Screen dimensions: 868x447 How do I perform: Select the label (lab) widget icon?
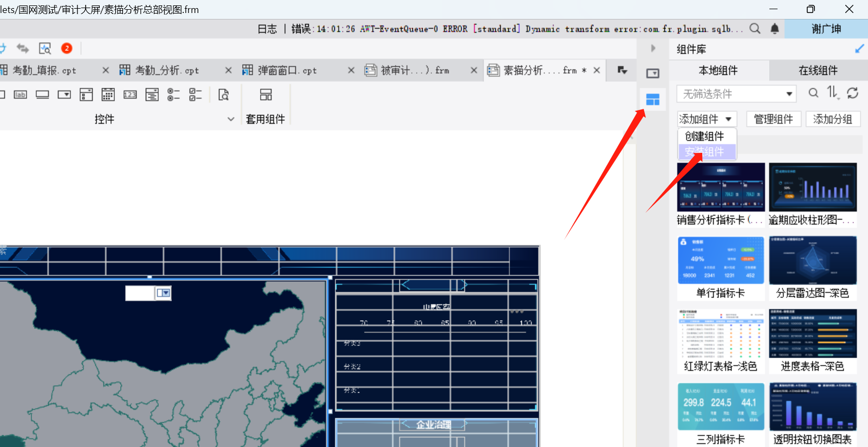click(x=20, y=95)
